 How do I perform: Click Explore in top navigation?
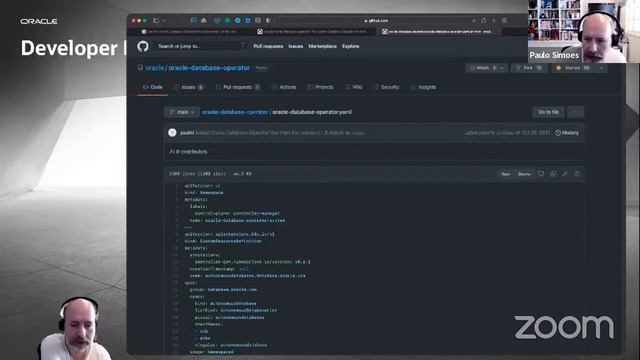coord(351,46)
